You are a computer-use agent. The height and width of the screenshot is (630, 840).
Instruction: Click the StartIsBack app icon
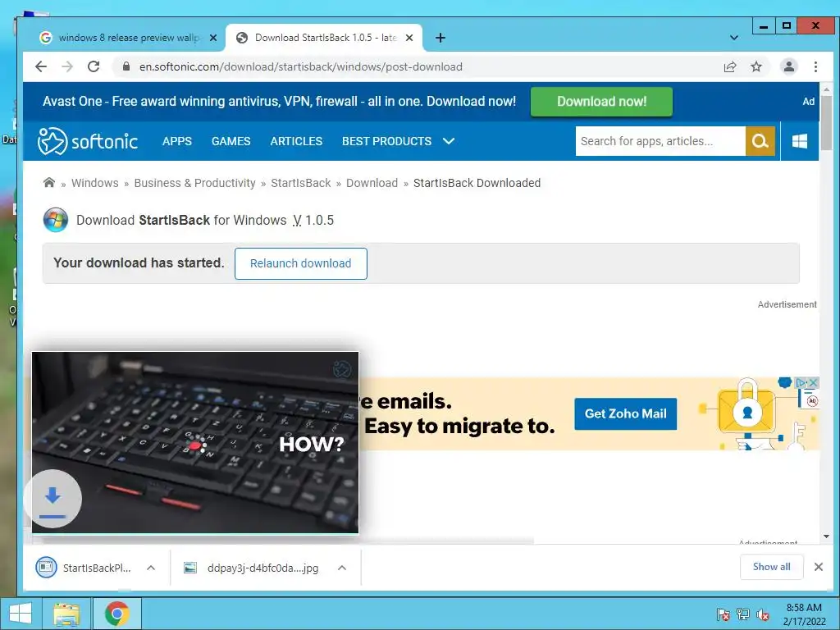(56, 220)
